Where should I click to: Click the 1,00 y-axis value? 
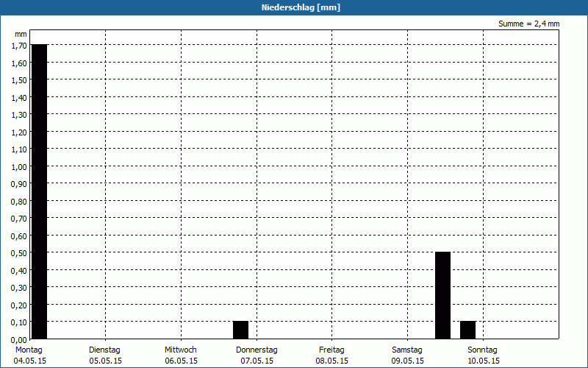[19, 167]
